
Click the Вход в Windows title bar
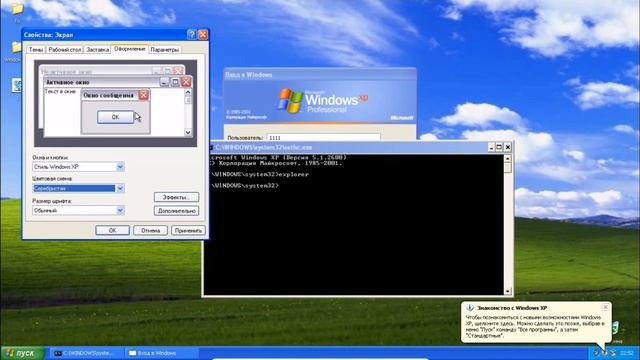click(320, 75)
